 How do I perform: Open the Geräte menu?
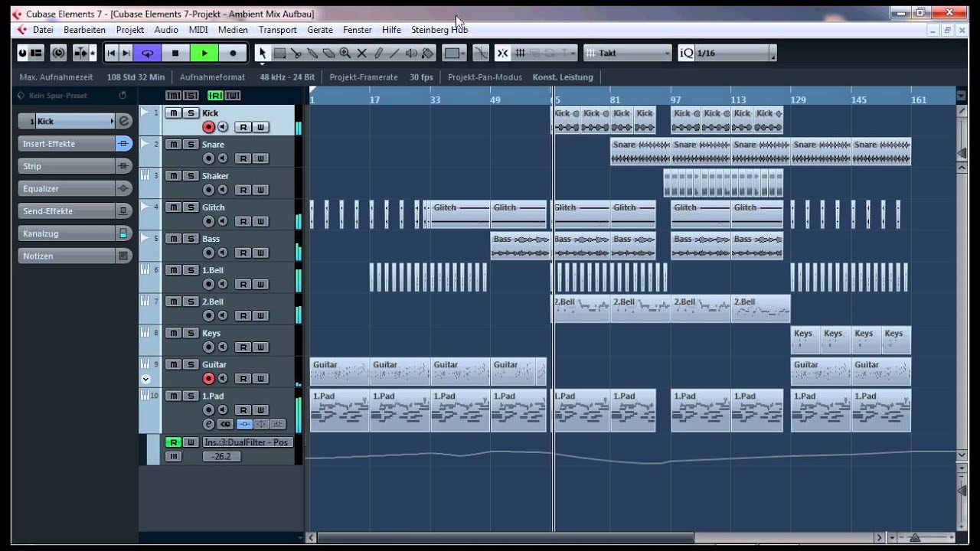(320, 30)
